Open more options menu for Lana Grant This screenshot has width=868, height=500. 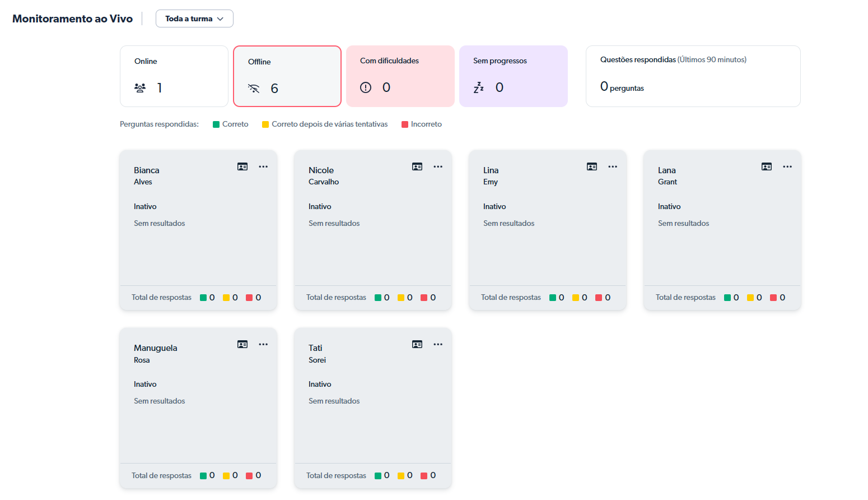coord(787,166)
